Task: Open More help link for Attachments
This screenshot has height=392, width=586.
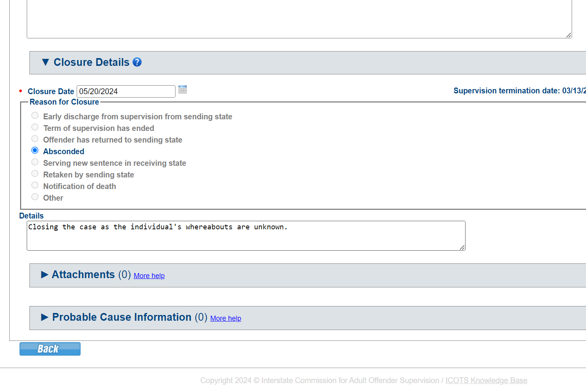Action: (149, 276)
